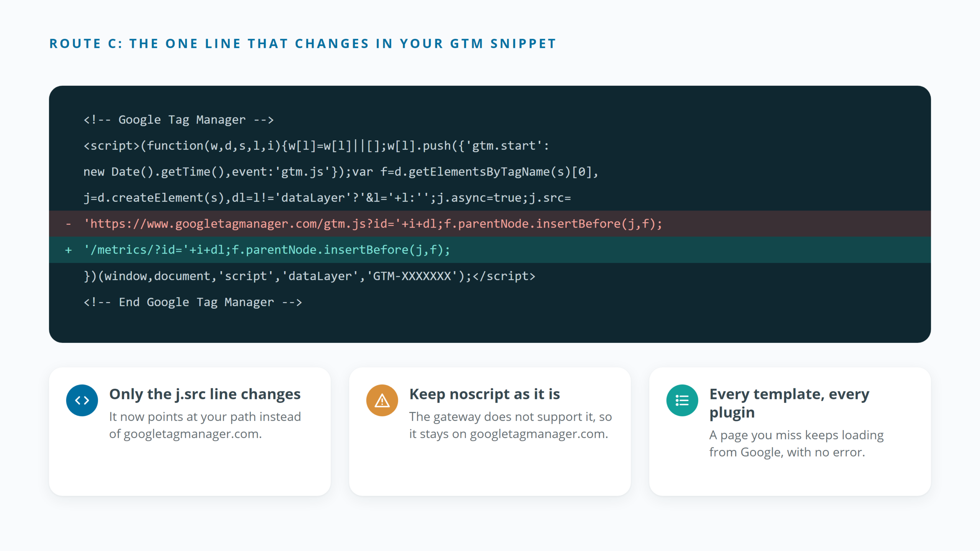The image size is (980, 551).
Task: Click 'The gateway does not support it' text
Action: pos(510,425)
